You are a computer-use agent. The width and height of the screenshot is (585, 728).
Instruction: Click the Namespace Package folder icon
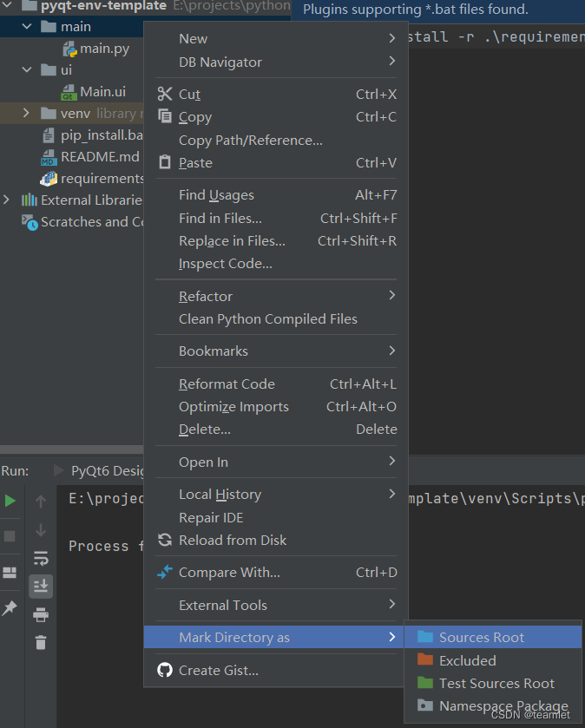pyautogui.click(x=424, y=705)
